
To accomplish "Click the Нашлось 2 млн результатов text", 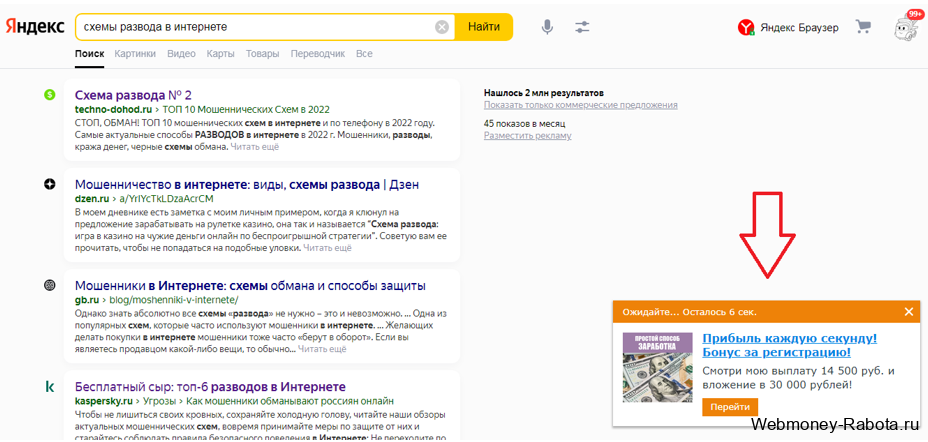I will click(543, 93).
